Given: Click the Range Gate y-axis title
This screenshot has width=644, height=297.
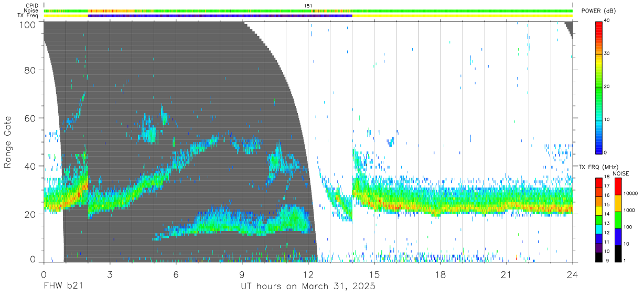Looking at the screenshot, I should (x=8, y=142).
